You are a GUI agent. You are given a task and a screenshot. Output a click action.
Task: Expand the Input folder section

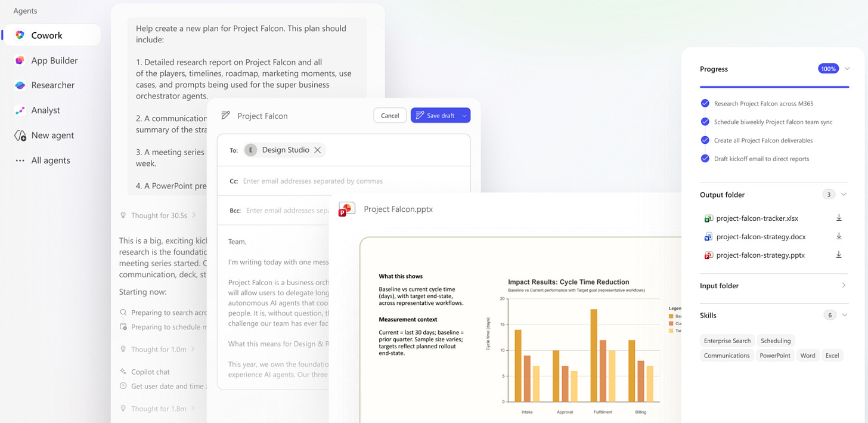click(844, 286)
